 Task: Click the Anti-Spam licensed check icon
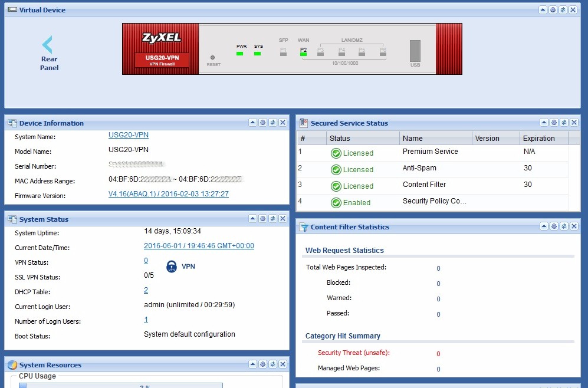(x=336, y=169)
